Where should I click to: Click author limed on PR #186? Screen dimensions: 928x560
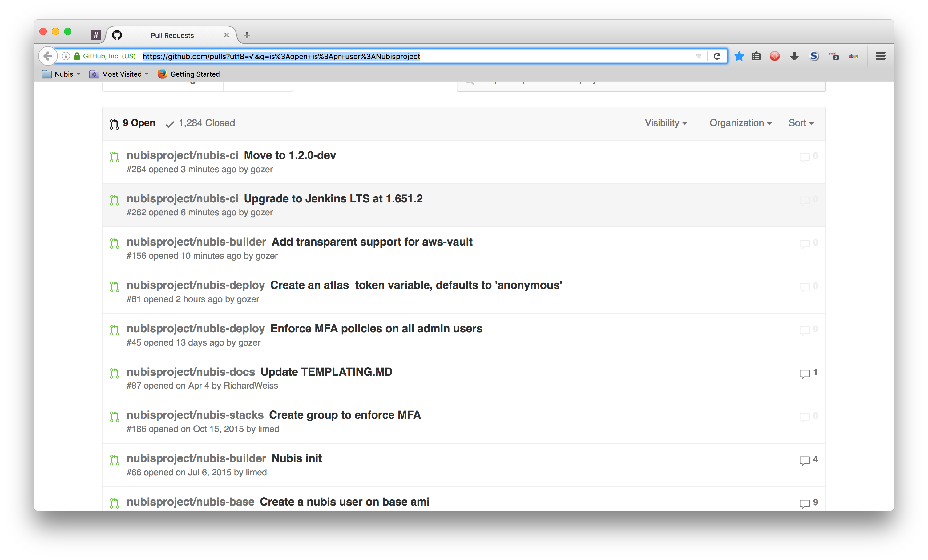pos(268,429)
